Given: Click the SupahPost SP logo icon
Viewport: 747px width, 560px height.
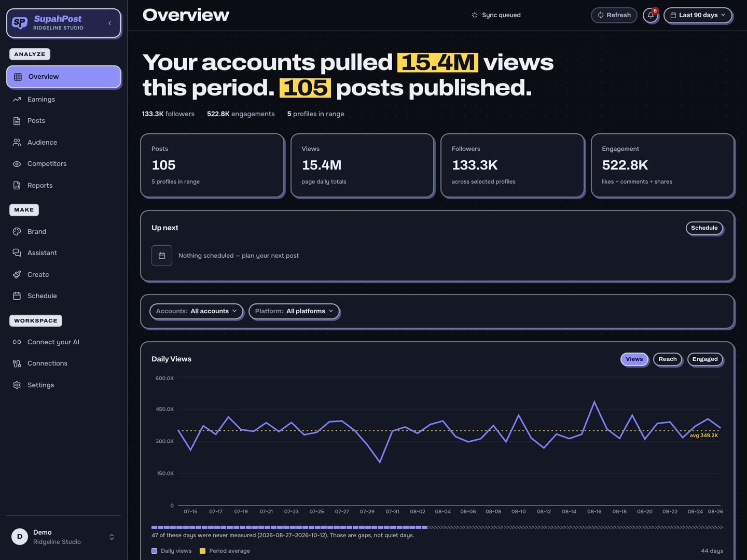Looking at the screenshot, I should (x=20, y=23).
